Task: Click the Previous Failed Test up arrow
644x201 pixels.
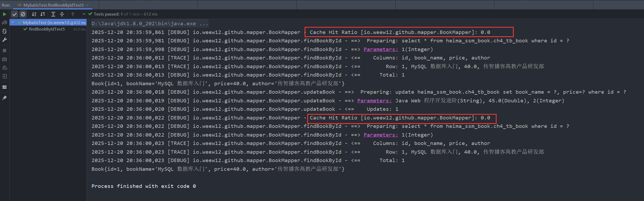Action: [73, 14]
